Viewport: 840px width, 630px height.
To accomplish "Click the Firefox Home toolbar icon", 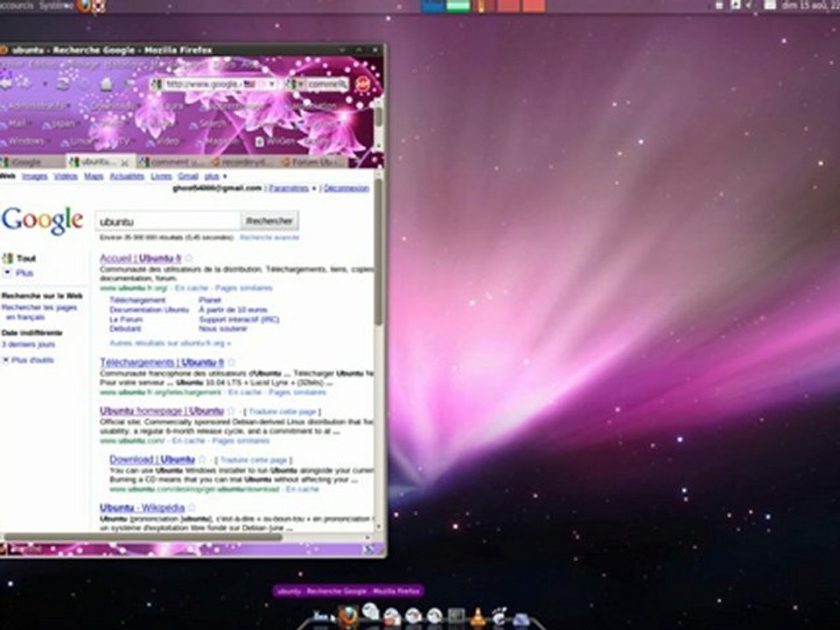I will click(x=106, y=84).
